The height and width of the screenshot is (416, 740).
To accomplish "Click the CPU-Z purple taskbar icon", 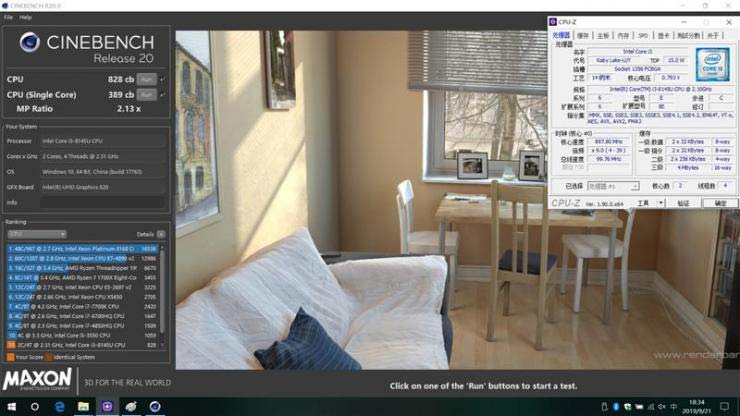I will (x=107, y=407).
